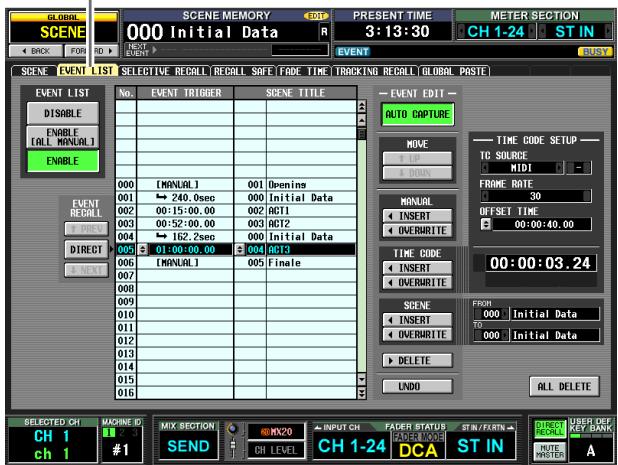Click event list scroll up arrow

[361, 120]
